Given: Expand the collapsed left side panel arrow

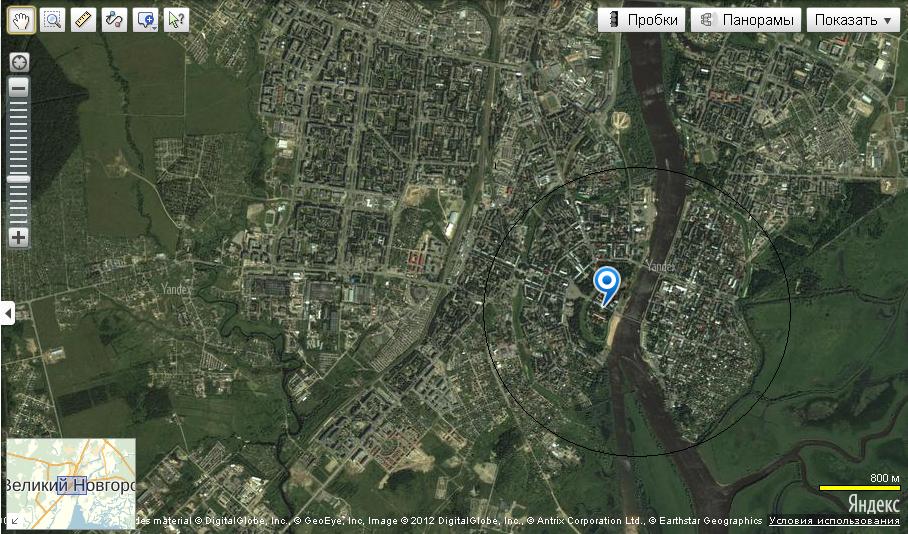Looking at the screenshot, I should 8,313.
